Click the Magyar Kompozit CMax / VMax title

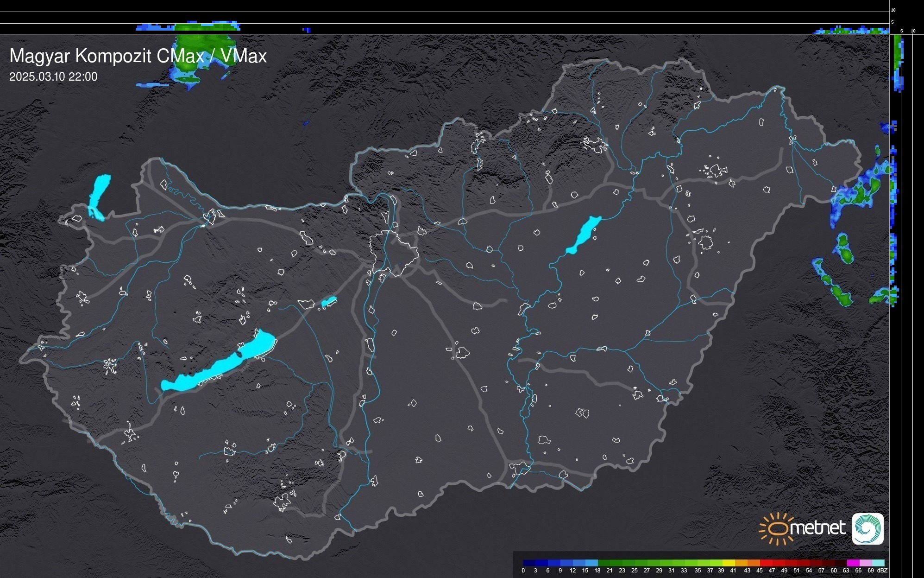pyautogui.click(x=138, y=56)
